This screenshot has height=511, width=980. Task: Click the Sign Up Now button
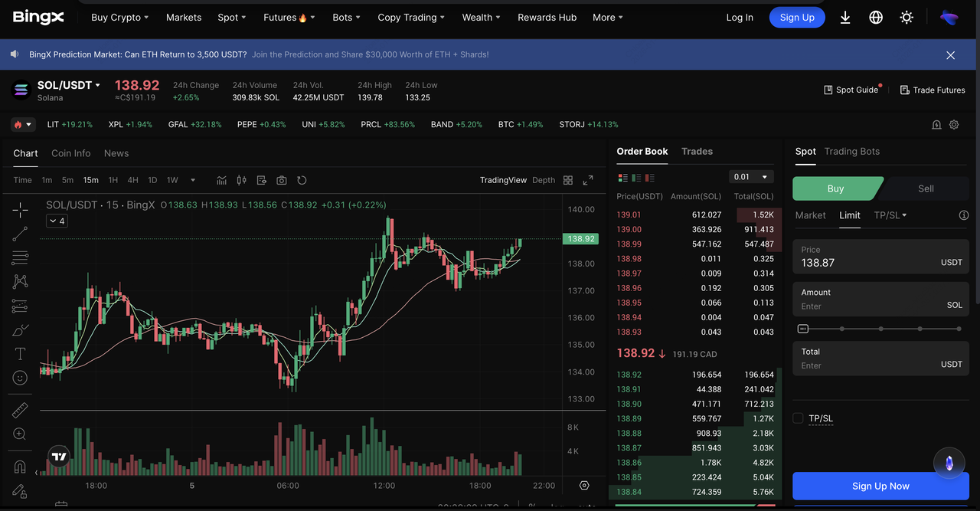(880, 486)
